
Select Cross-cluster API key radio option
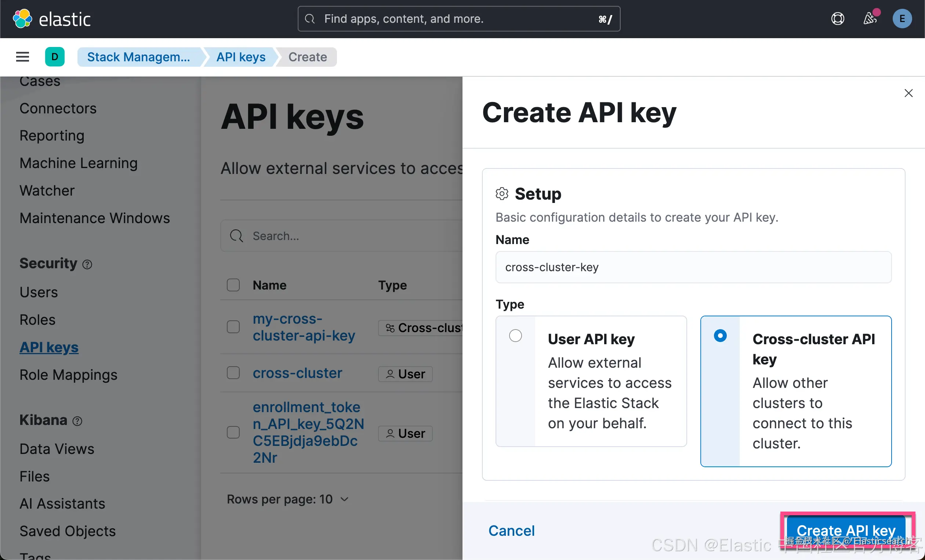tap(720, 335)
